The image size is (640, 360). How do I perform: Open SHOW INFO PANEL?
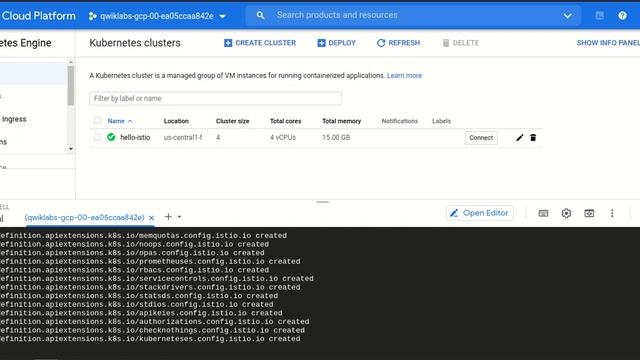click(x=608, y=43)
